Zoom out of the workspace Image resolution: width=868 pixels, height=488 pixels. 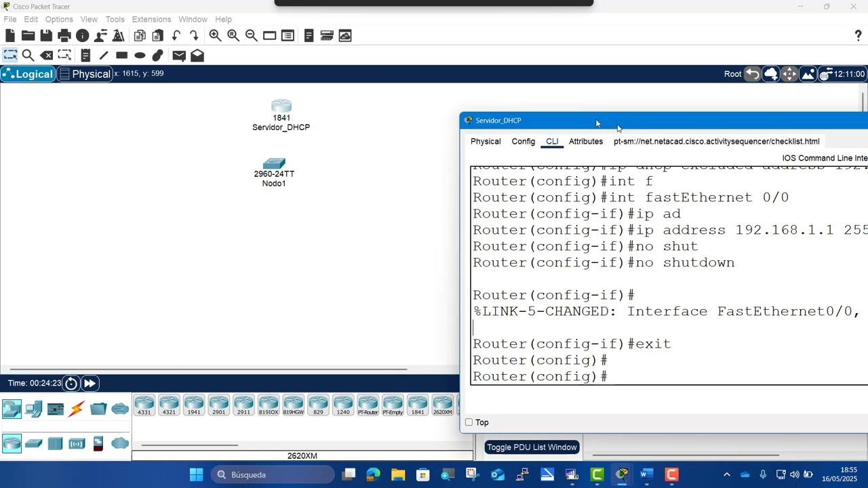click(251, 36)
